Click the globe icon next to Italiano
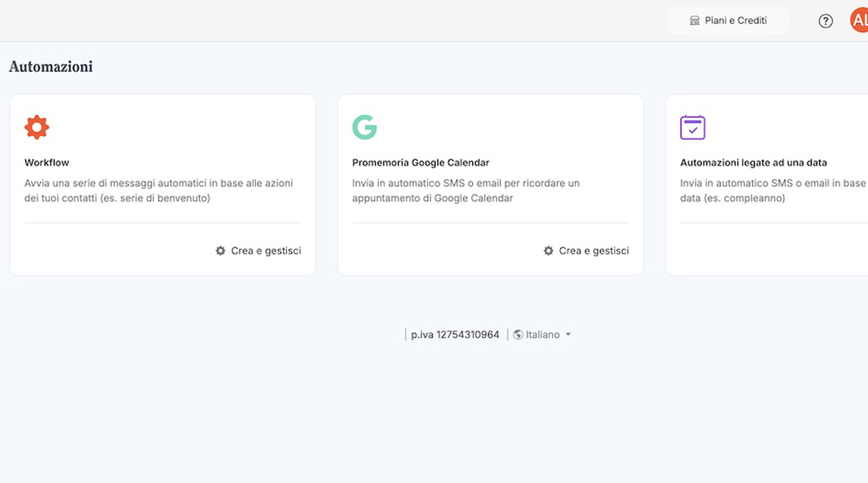The width and height of the screenshot is (868, 483). click(518, 334)
